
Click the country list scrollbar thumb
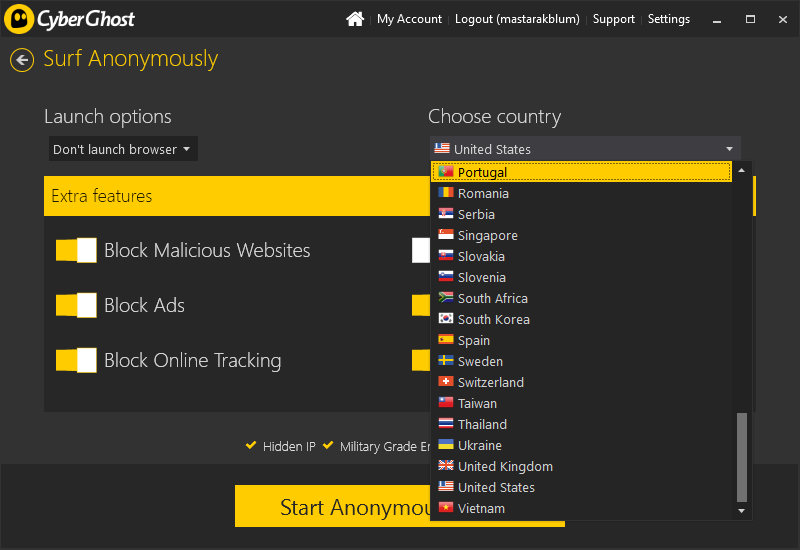742,457
